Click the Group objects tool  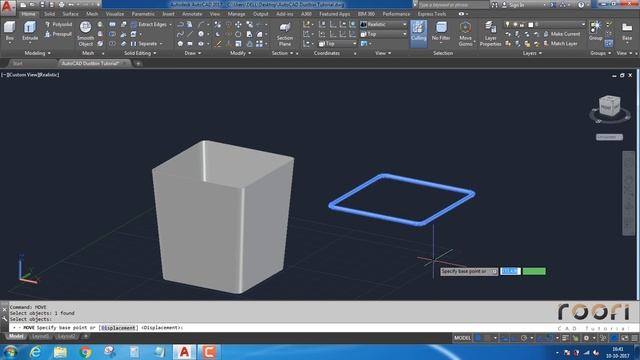(596, 31)
